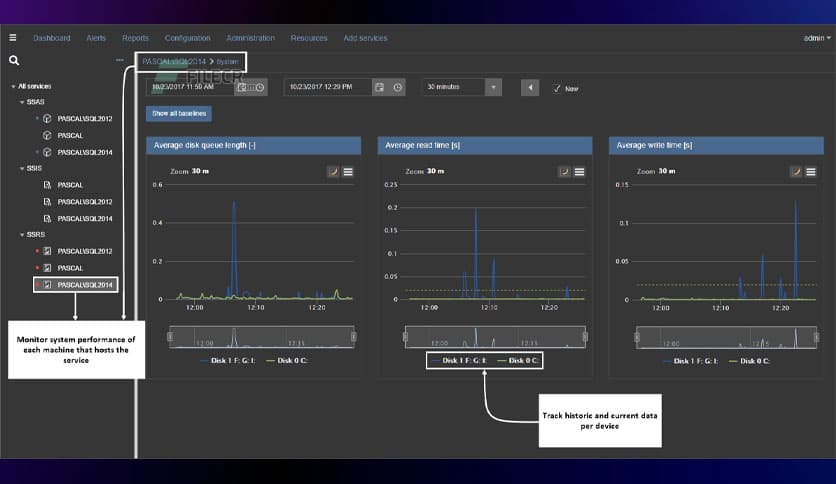Open the start time clock picker
This screenshot has height=484, width=836.
[260, 87]
